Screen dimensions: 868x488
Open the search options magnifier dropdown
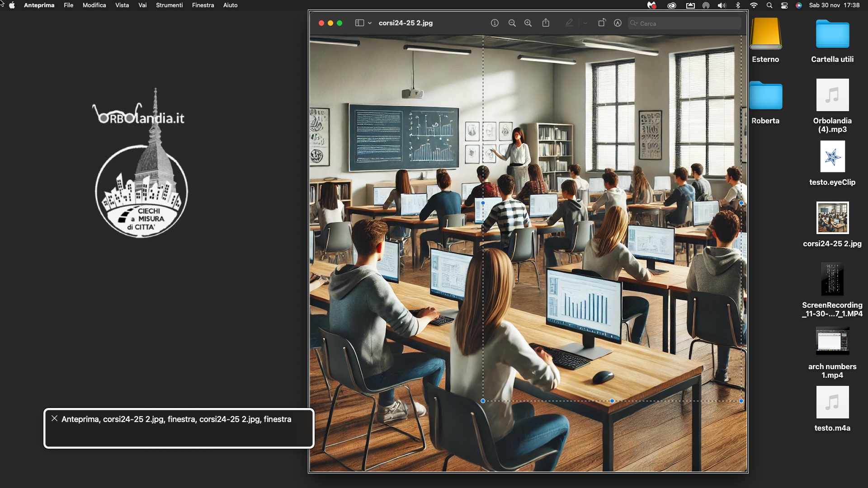634,23
